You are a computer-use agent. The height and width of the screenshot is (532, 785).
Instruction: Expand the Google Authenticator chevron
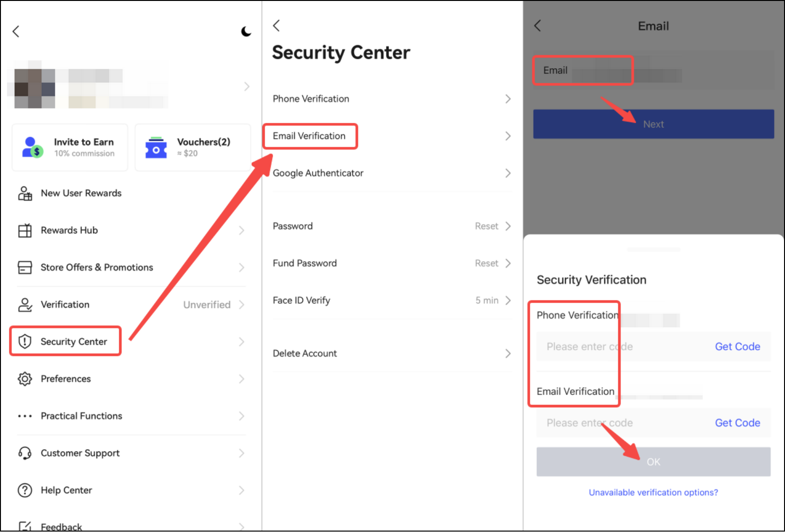(508, 173)
